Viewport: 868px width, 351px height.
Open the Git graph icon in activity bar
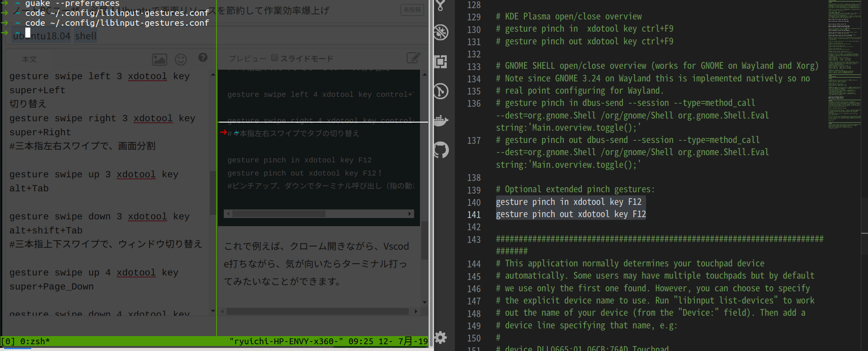tap(441, 91)
